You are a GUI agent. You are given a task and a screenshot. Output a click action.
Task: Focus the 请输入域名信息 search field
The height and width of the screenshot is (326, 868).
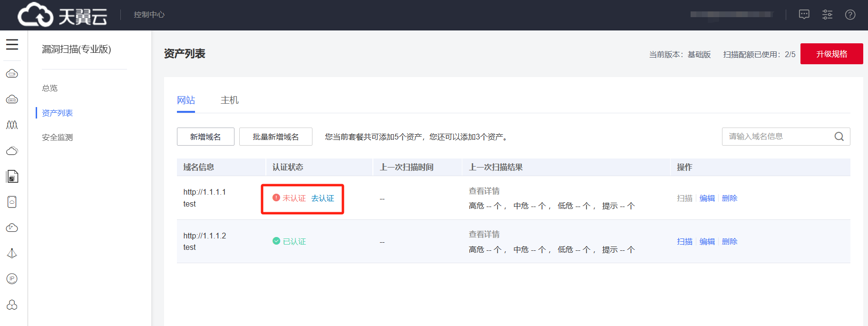(786, 137)
